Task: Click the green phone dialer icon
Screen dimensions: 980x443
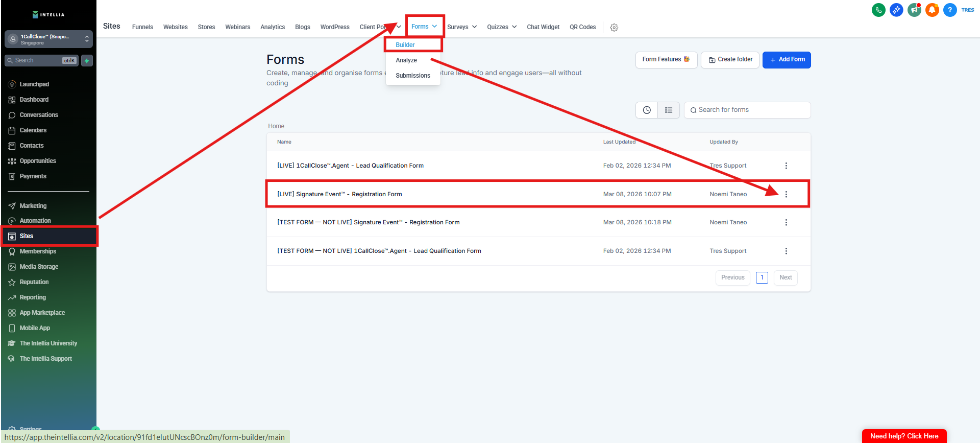Action: 878,10
